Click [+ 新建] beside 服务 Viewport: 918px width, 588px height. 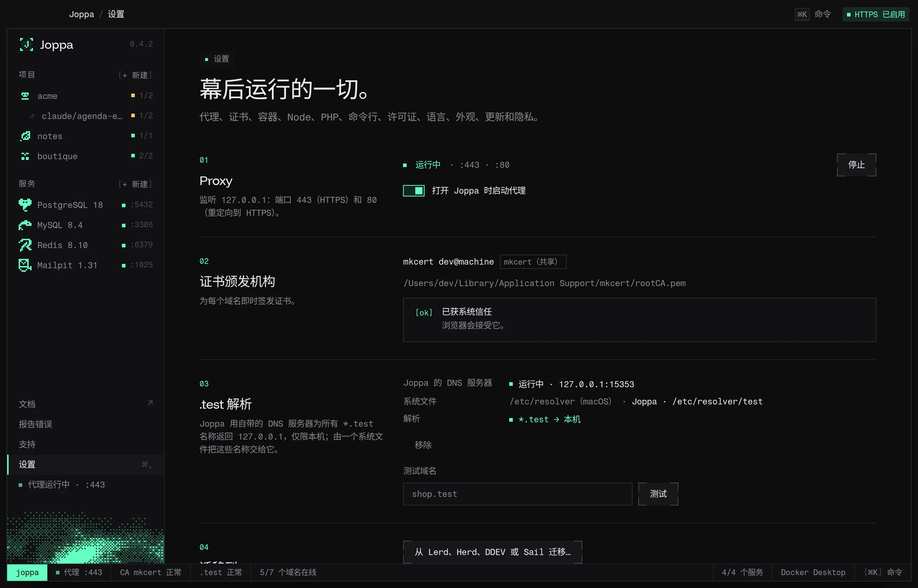(135, 184)
